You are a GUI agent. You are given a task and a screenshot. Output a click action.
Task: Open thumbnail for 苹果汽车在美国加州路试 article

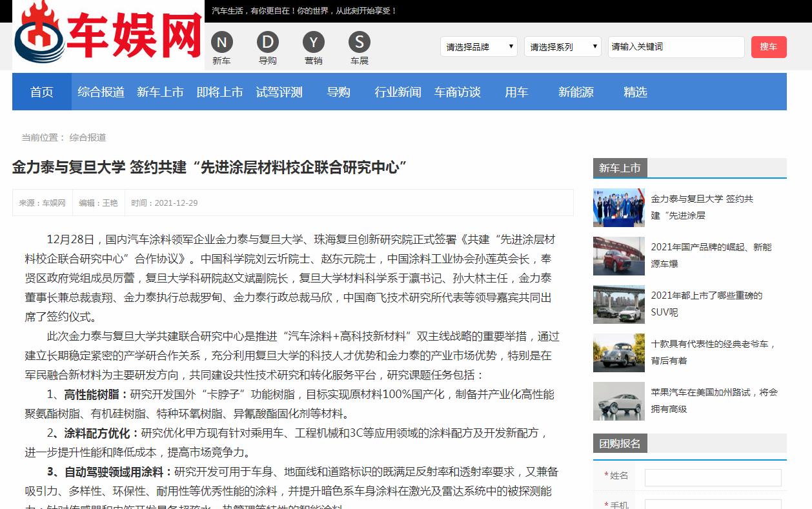coord(619,401)
